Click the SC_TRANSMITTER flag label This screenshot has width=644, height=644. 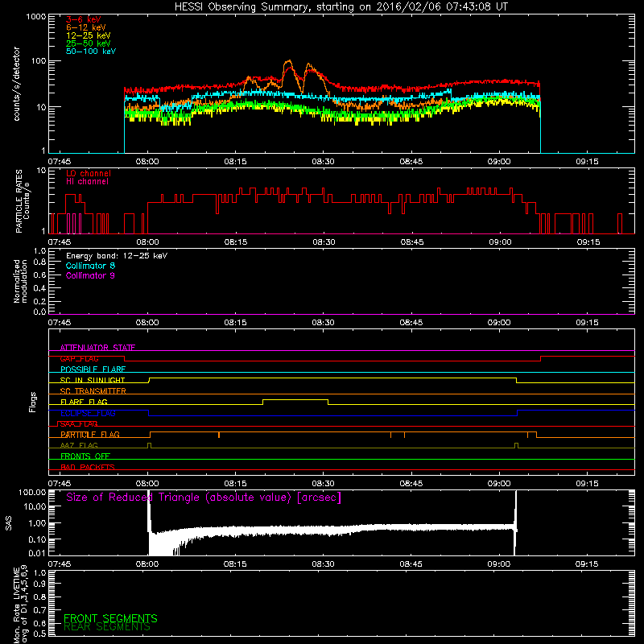pyautogui.click(x=93, y=391)
